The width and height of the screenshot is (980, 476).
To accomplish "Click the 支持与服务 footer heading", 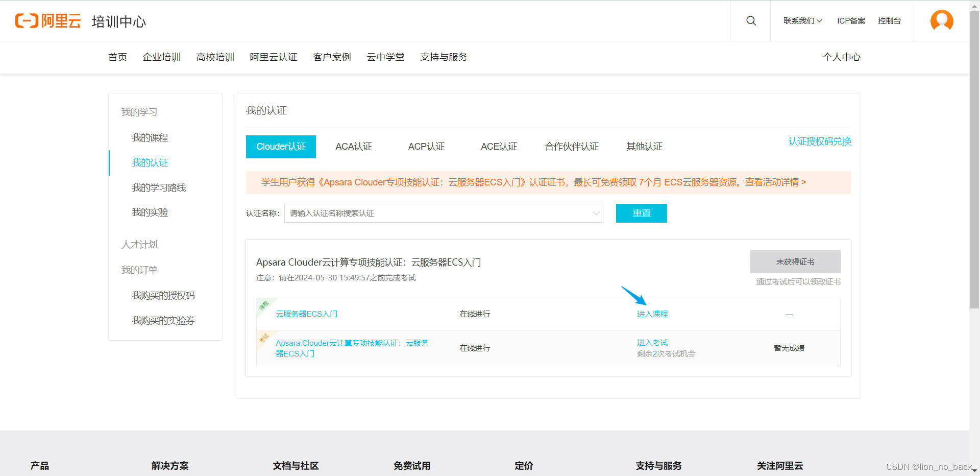I will (658, 466).
